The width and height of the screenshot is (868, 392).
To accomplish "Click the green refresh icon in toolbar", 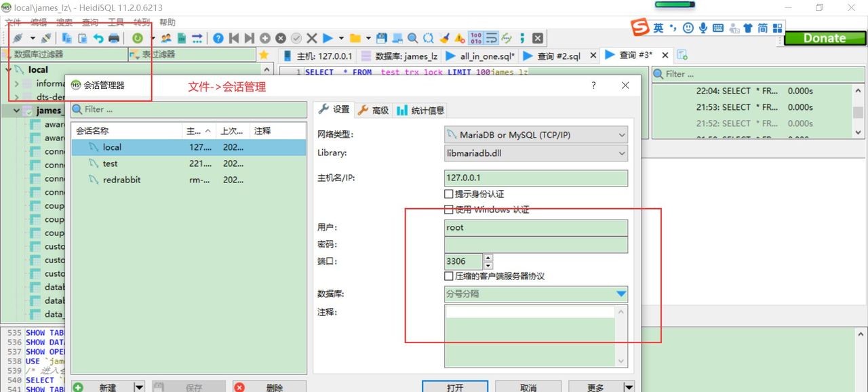I will [138, 38].
